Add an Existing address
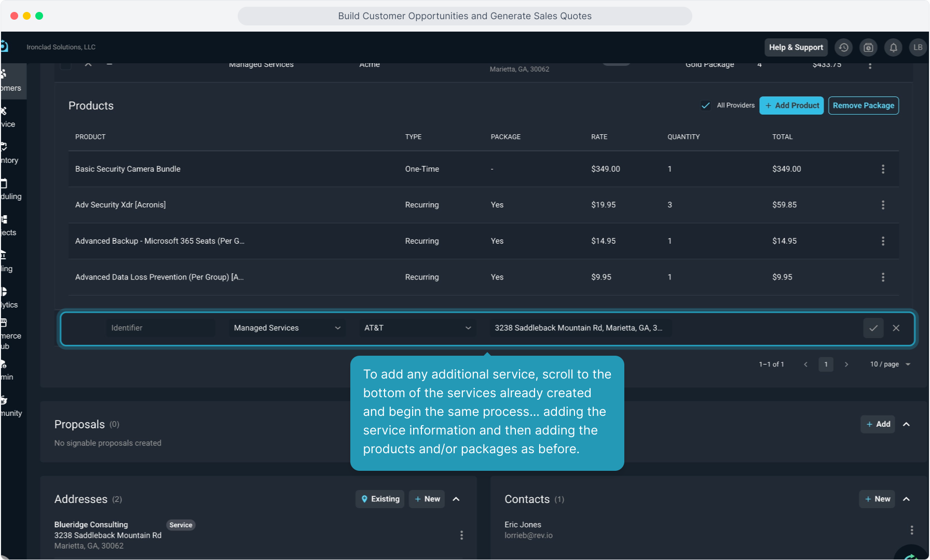 [380, 499]
